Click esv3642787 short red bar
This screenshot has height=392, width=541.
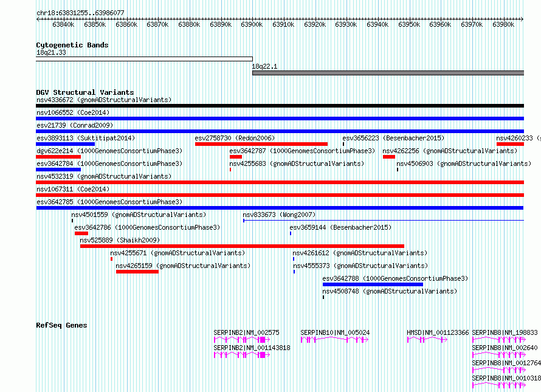(236, 157)
